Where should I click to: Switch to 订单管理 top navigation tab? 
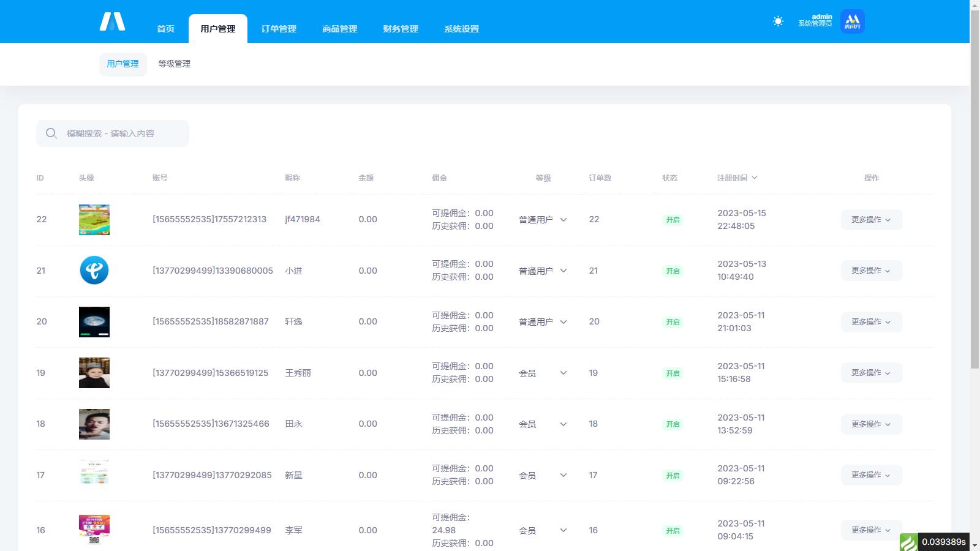pos(279,29)
